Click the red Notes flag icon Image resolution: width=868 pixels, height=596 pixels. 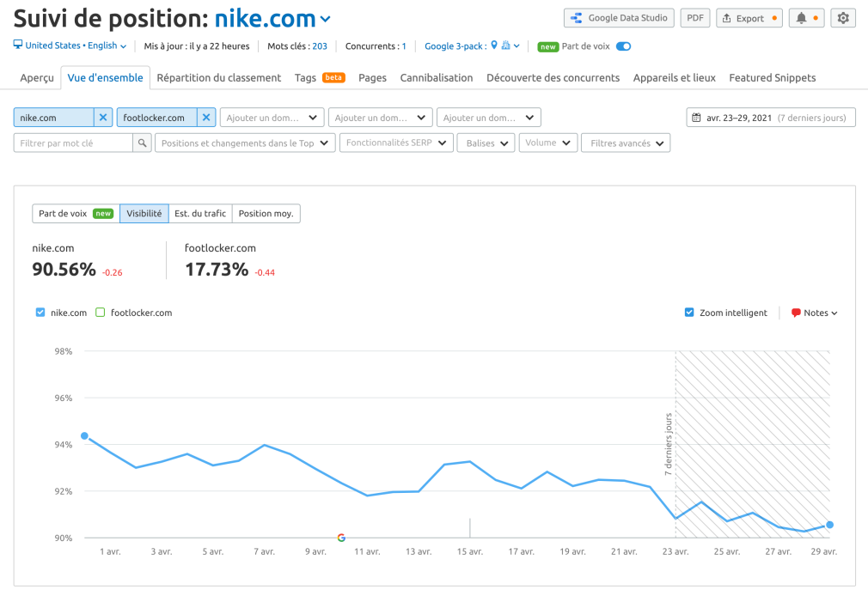coord(796,313)
